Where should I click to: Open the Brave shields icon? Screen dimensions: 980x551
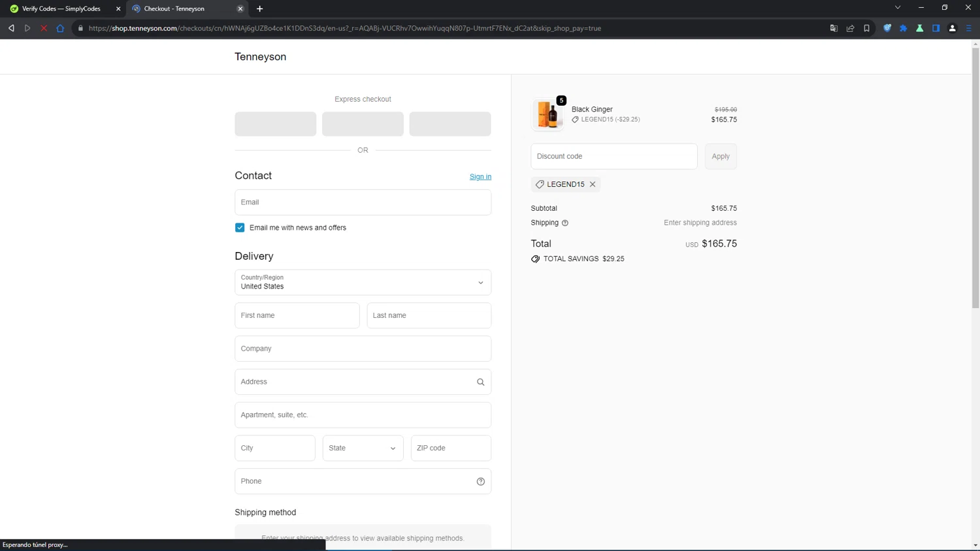[x=887, y=28]
